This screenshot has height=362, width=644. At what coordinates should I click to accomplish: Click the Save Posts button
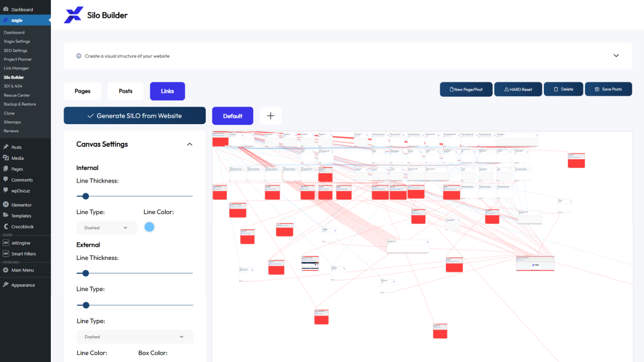click(608, 89)
